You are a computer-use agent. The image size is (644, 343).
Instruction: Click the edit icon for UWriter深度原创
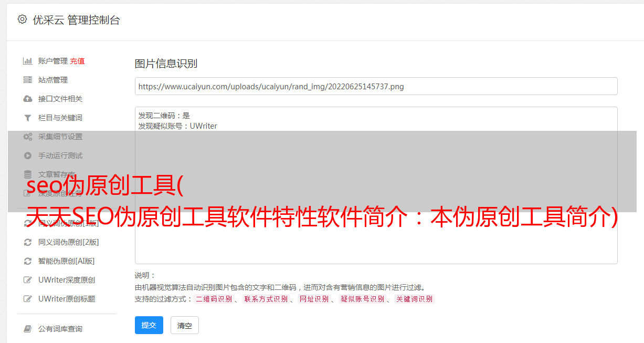click(x=28, y=280)
